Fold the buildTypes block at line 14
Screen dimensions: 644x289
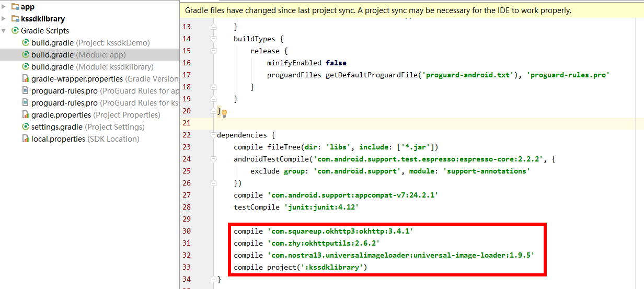pos(213,39)
